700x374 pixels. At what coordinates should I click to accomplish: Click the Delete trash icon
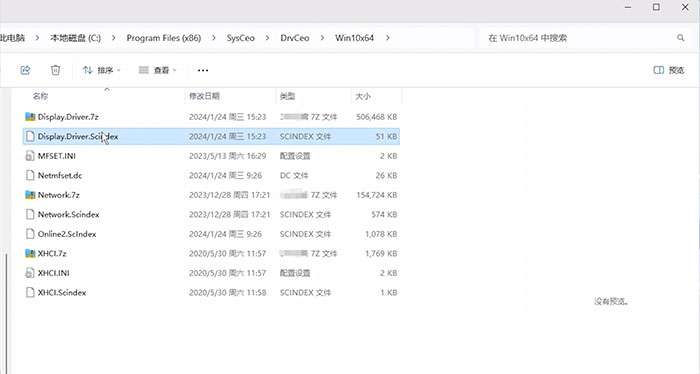tap(55, 70)
